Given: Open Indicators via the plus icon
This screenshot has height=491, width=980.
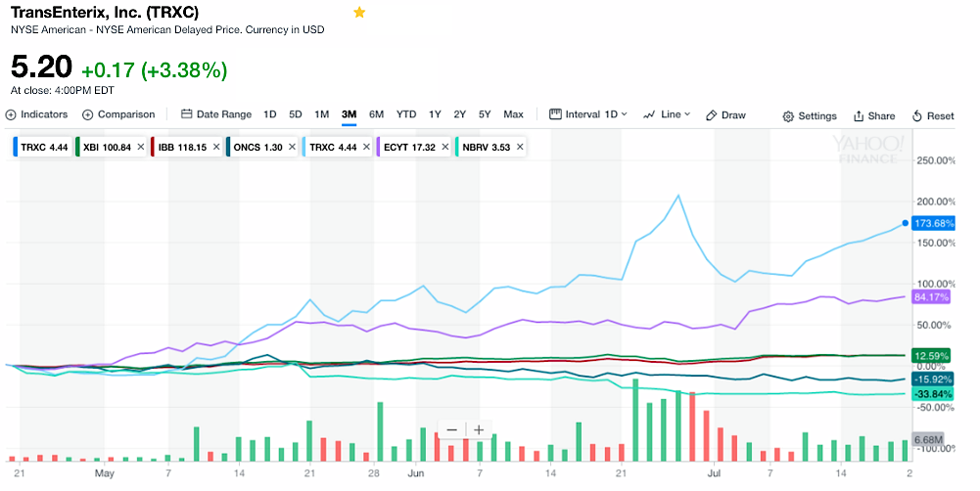Looking at the screenshot, I should [x=11, y=115].
